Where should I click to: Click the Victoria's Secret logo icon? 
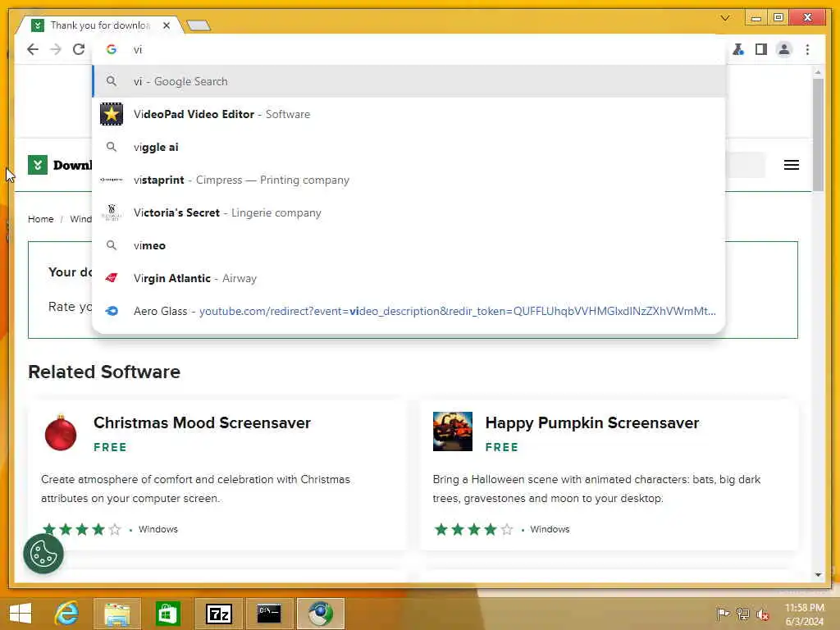click(112, 212)
